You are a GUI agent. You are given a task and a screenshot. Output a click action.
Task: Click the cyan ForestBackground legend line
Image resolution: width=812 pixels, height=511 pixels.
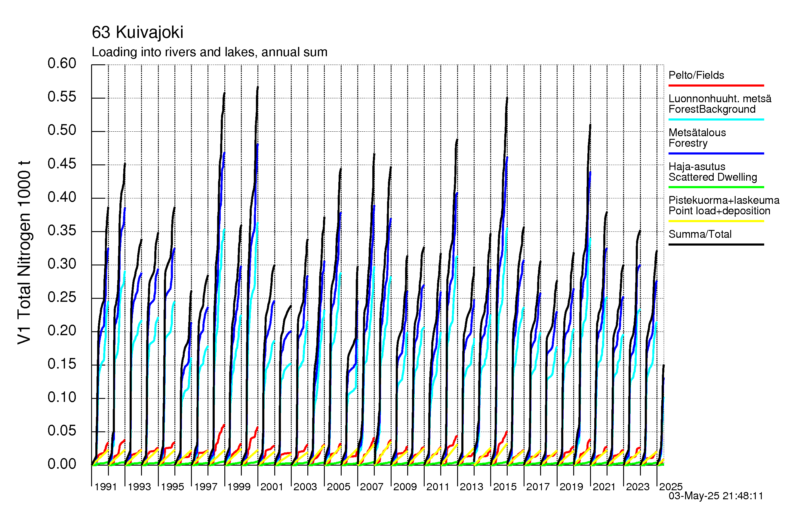click(716, 119)
